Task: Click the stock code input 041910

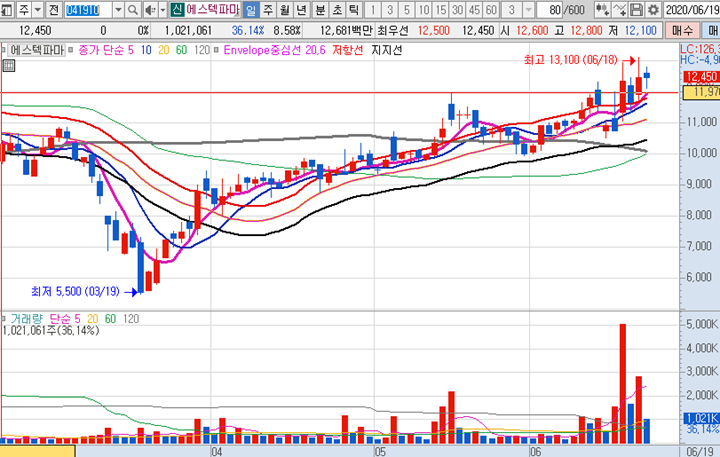Action: (88, 9)
